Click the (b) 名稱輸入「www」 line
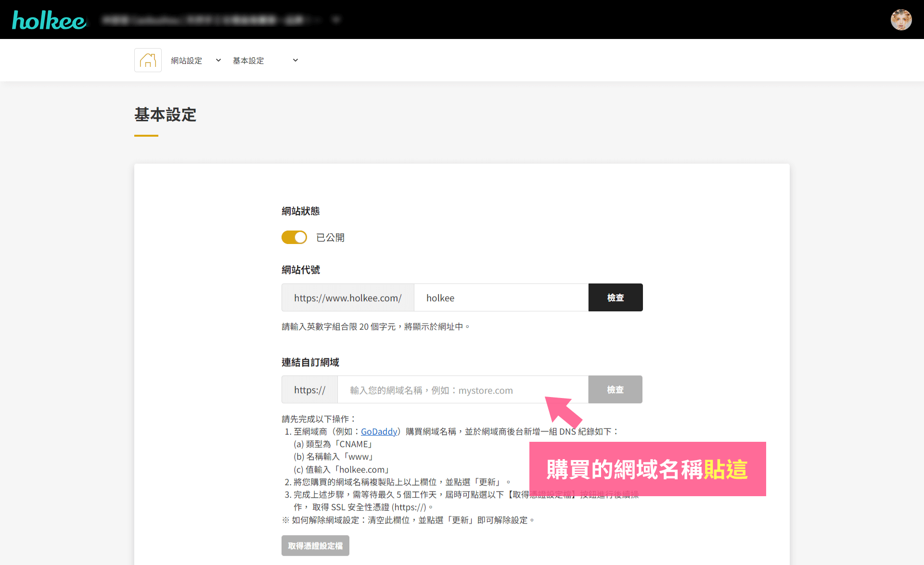This screenshot has height=565, width=924. pyautogui.click(x=334, y=457)
